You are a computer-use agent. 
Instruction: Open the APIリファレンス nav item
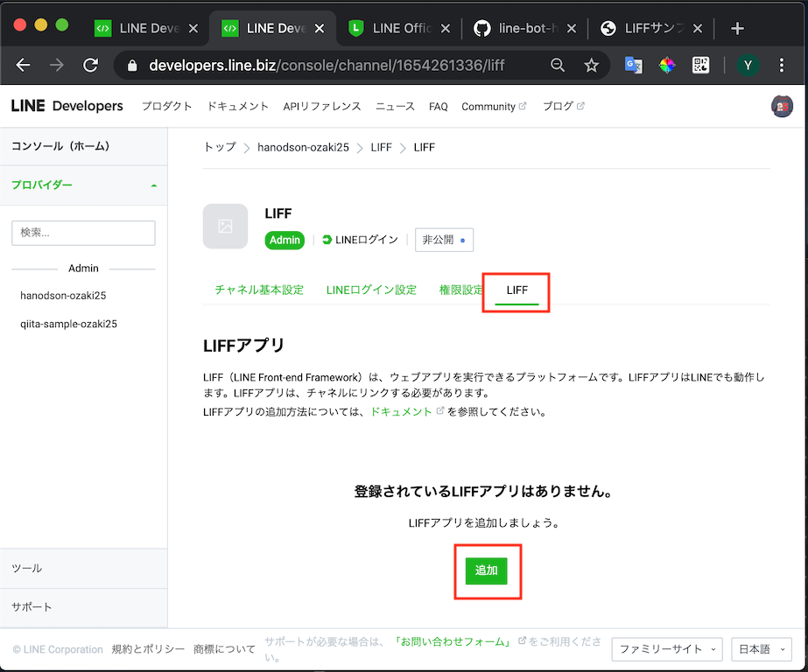pyautogui.click(x=322, y=107)
